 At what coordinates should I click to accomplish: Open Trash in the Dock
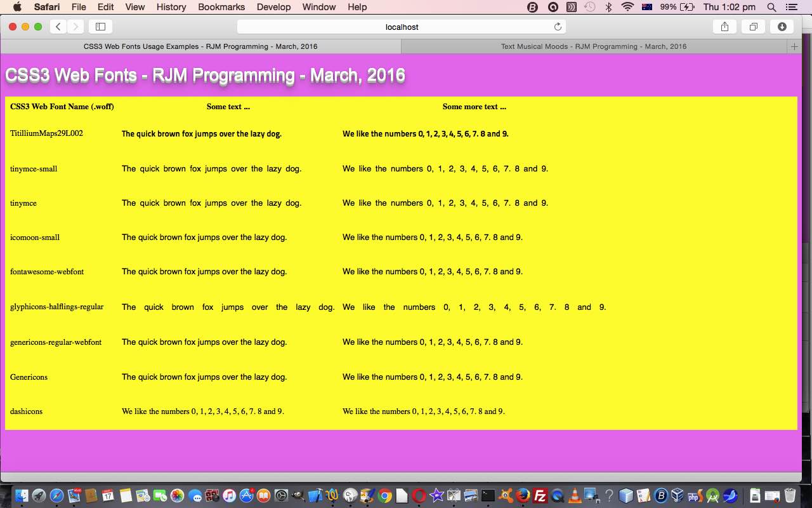click(x=790, y=495)
